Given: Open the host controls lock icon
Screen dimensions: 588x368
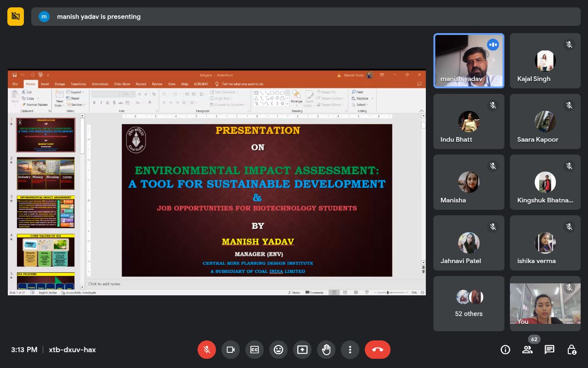Looking at the screenshot, I should (x=571, y=350).
